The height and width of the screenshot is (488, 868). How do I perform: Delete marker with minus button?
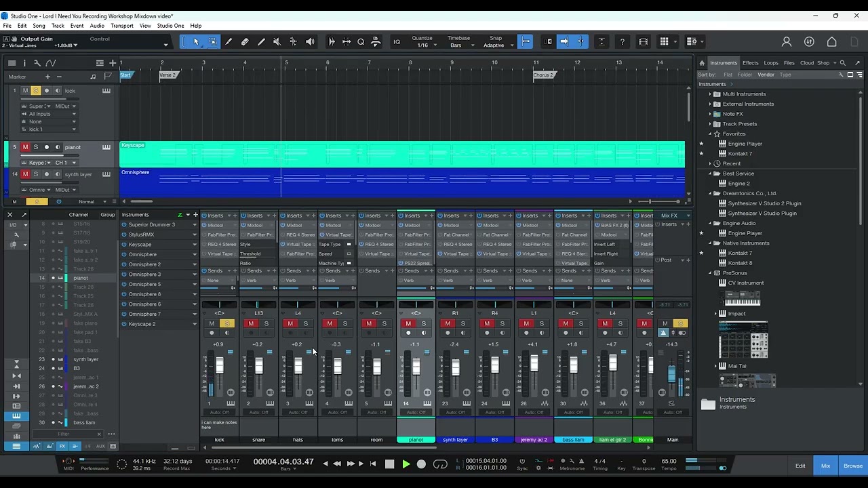click(x=59, y=77)
